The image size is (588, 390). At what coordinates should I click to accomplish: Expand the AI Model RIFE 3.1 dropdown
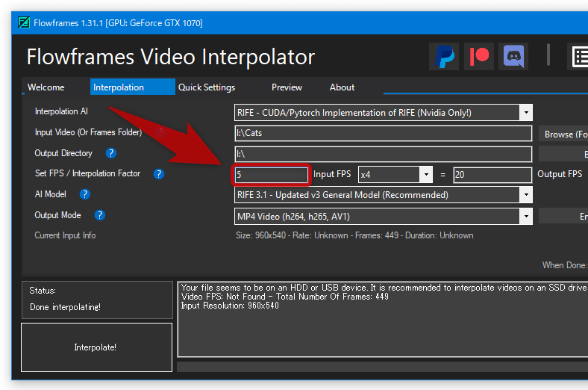[x=526, y=195]
